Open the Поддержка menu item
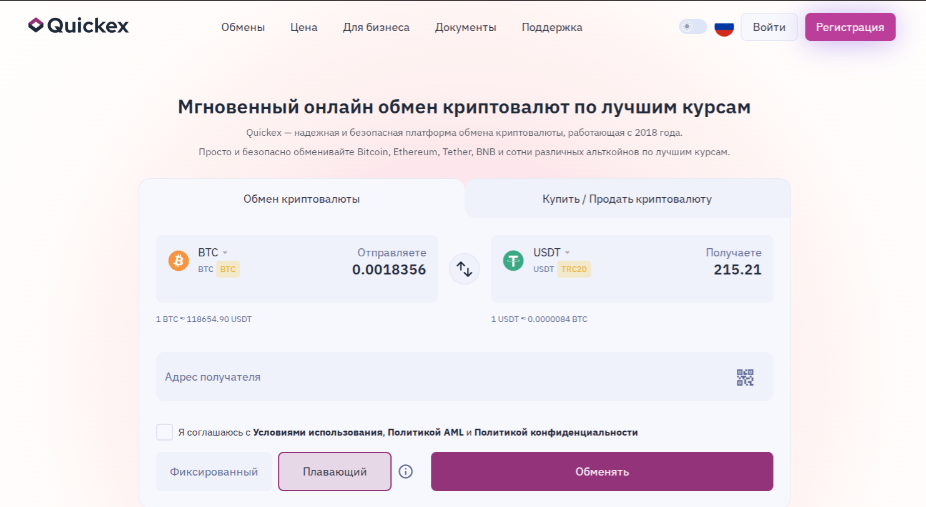Image resolution: width=926 pixels, height=507 pixels. tap(552, 27)
